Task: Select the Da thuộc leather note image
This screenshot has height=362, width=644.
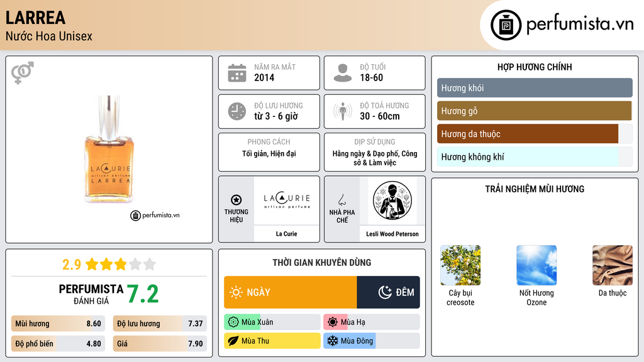Action: pos(613,265)
